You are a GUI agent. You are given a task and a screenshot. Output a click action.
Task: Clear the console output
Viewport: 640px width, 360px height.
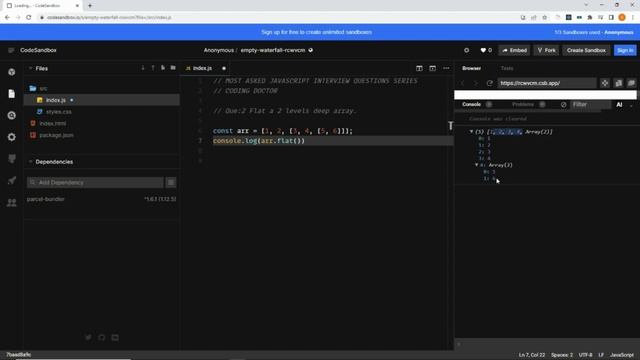564,105
